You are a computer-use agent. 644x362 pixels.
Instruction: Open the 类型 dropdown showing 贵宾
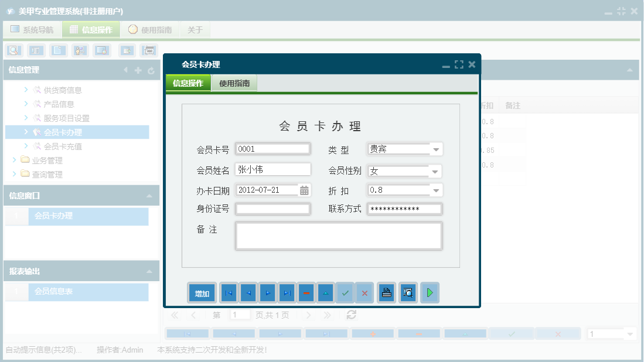[x=435, y=149]
